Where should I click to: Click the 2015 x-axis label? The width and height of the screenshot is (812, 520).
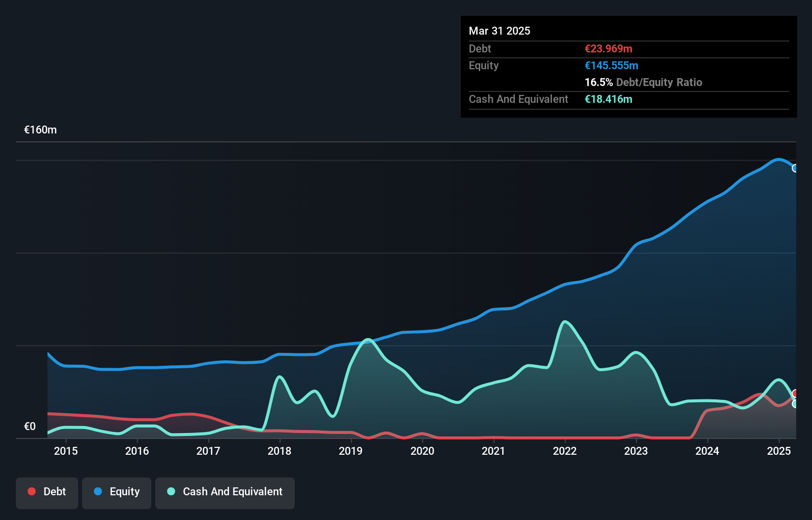pos(66,451)
